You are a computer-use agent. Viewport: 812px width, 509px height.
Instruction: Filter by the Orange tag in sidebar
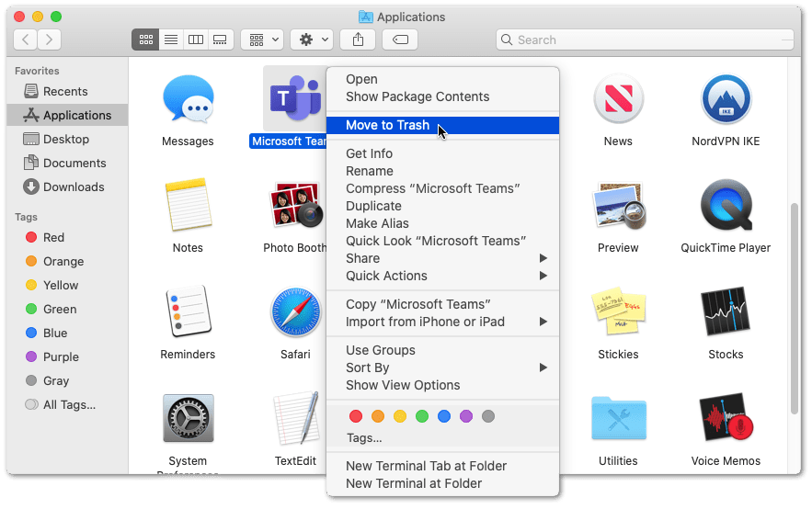67,261
